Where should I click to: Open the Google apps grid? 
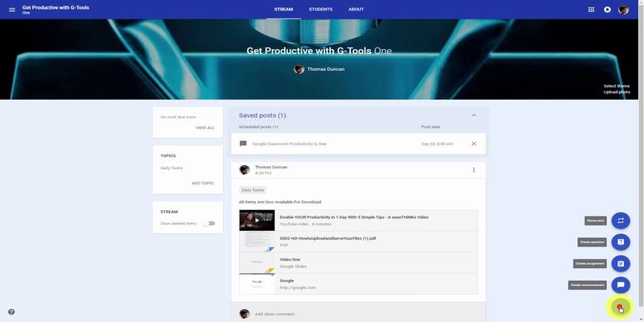pyautogui.click(x=591, y=10)
